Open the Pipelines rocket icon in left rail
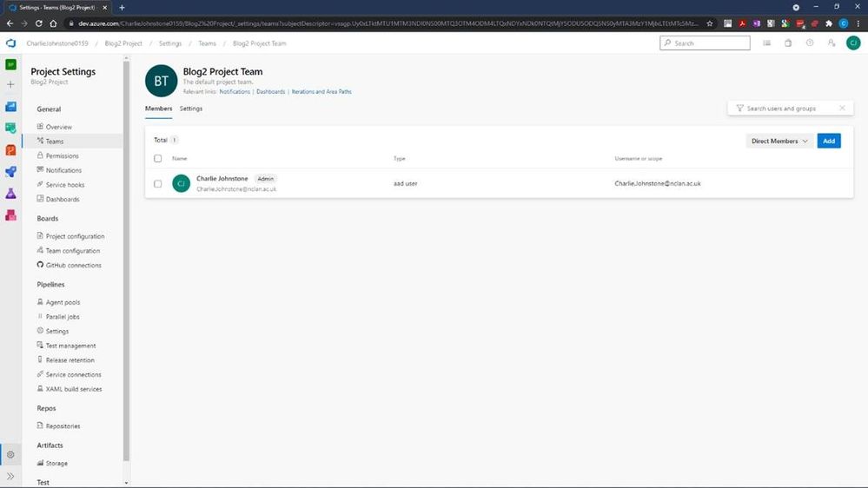 pos(10,172)
